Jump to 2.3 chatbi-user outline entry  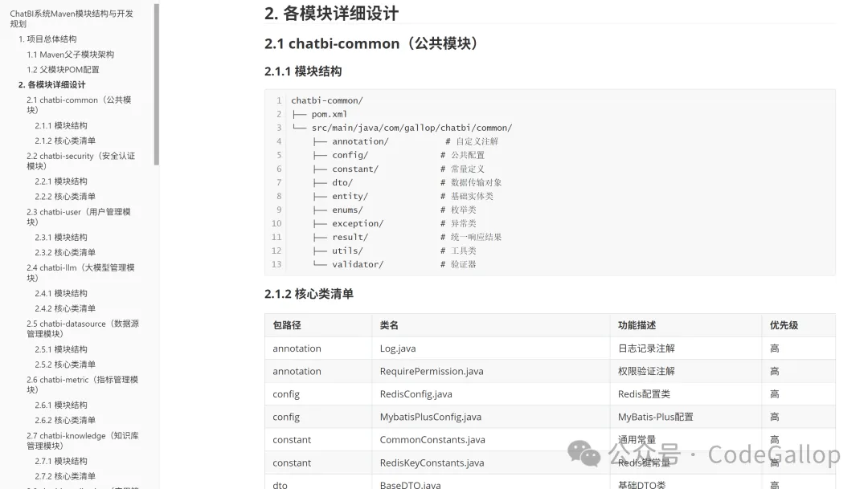click(79, 217)
